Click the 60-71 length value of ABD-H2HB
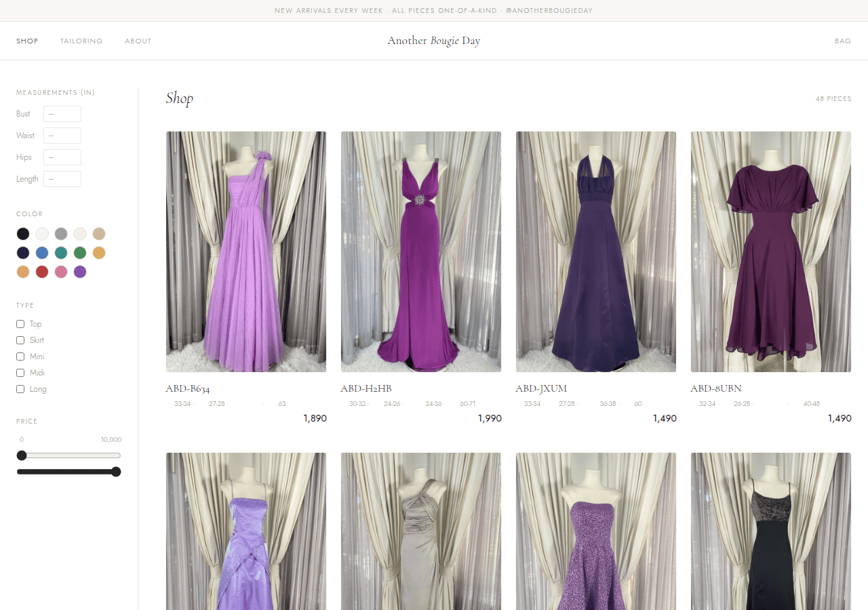The height and width of the screenshot is (610, 868). tap(468, 404)
